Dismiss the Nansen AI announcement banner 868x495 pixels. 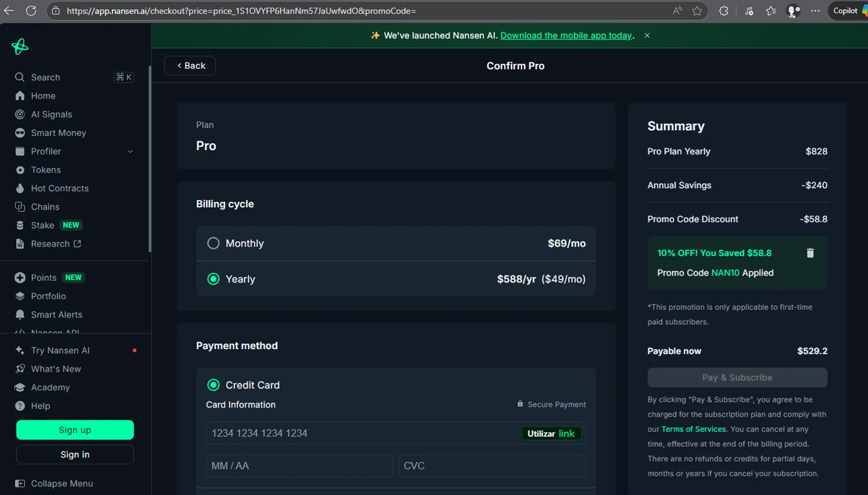tap(647, 35)
